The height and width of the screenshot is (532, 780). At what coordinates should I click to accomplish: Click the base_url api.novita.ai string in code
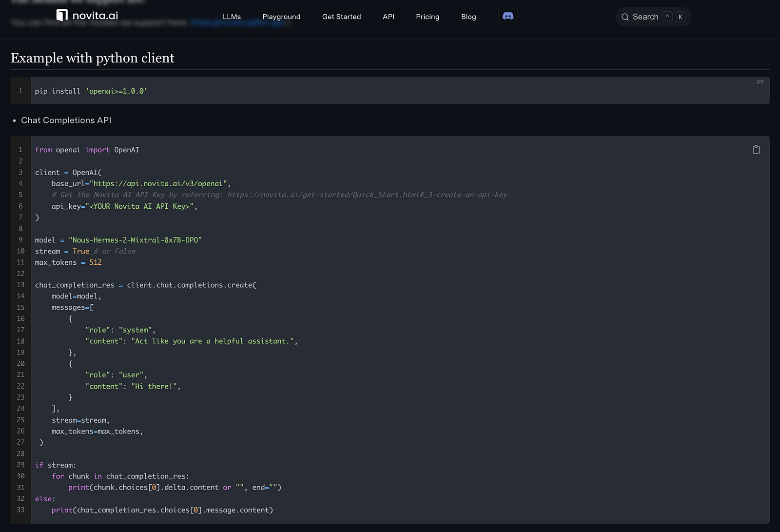pyautogui.click(x=158, y=184)
